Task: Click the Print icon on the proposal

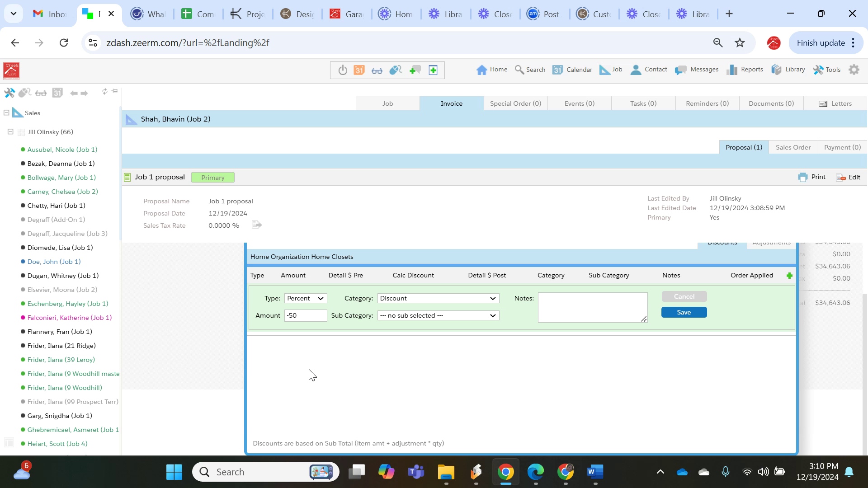Action: (x=803, y=177)
